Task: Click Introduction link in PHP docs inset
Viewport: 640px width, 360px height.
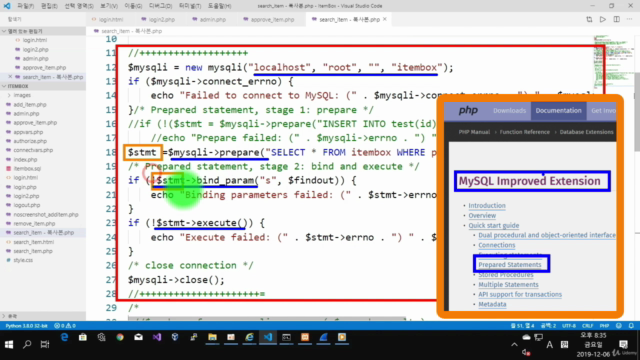Action: tap(487, 205)
